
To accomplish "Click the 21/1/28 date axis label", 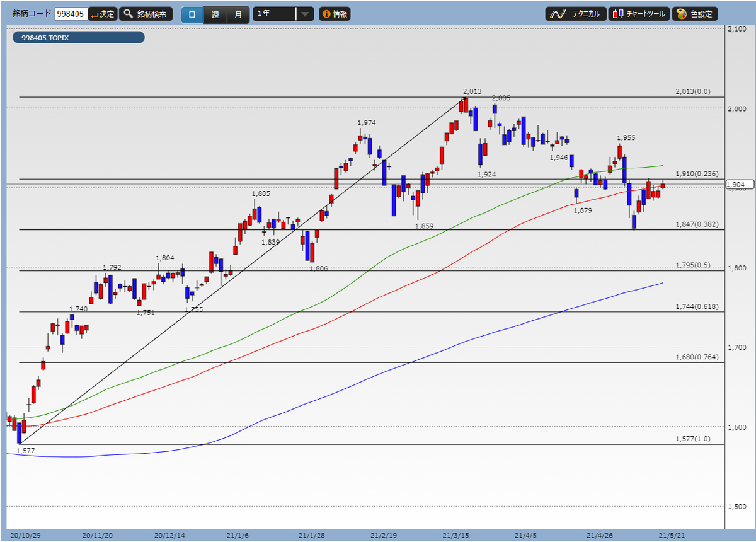I will [311, 535].
